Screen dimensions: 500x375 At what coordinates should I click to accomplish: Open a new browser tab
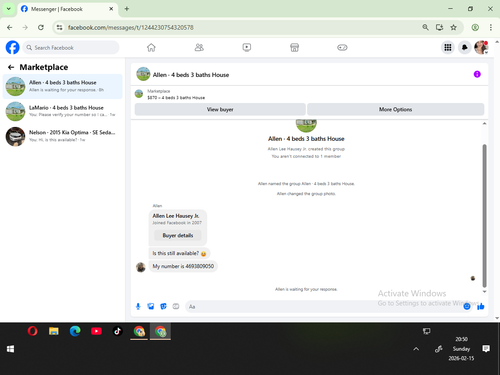point(127,9)
